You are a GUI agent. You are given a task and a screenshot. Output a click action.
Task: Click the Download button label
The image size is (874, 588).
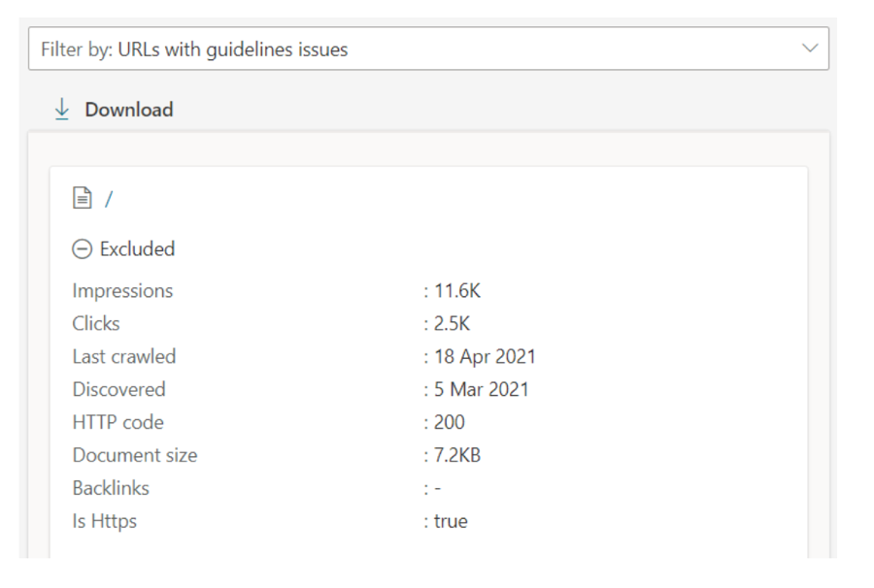click(128, 110)
